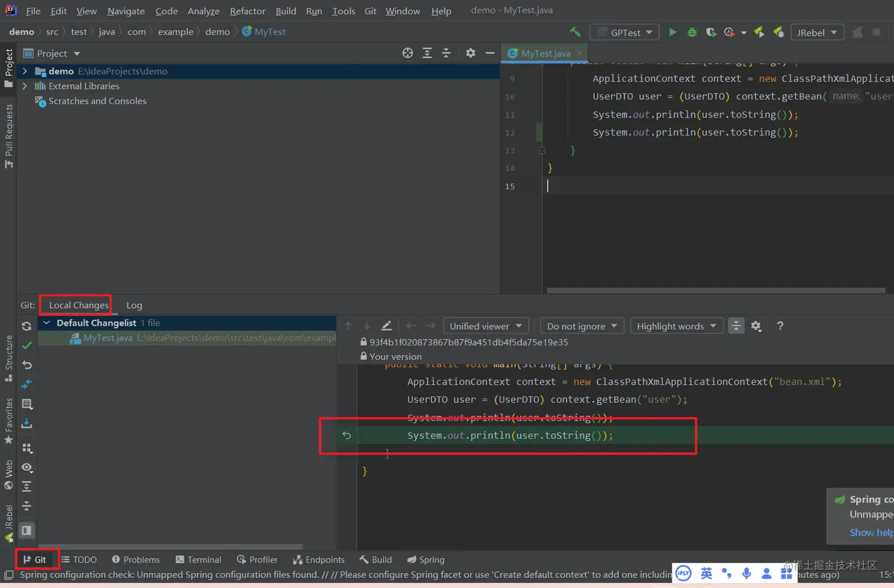Open Structure side panel
Viewport: 894px width, 588px height.
coord(9,358)
